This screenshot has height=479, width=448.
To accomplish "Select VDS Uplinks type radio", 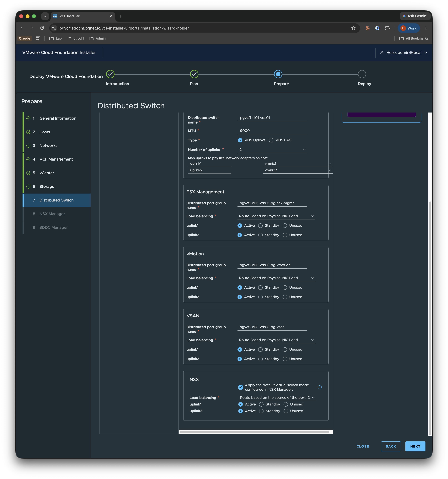I will coord(240,140).
